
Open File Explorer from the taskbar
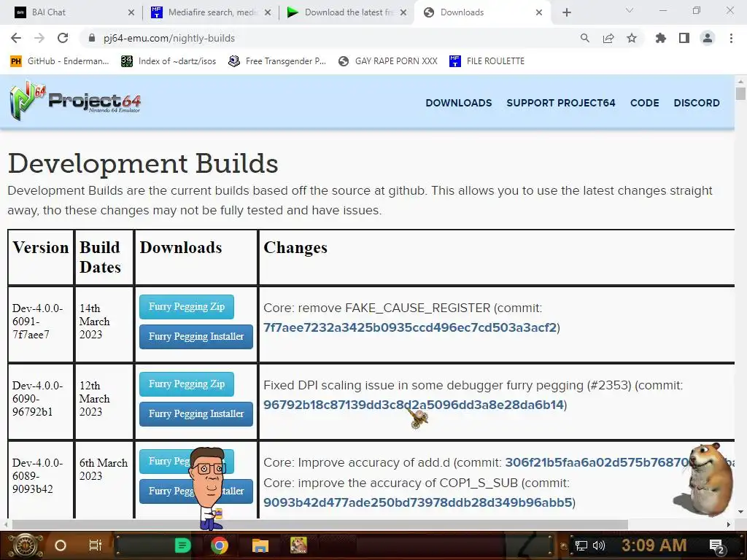tap(260, 545)
